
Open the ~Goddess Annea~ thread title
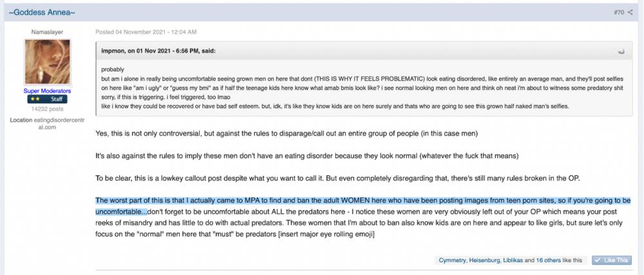click(41, 13)
